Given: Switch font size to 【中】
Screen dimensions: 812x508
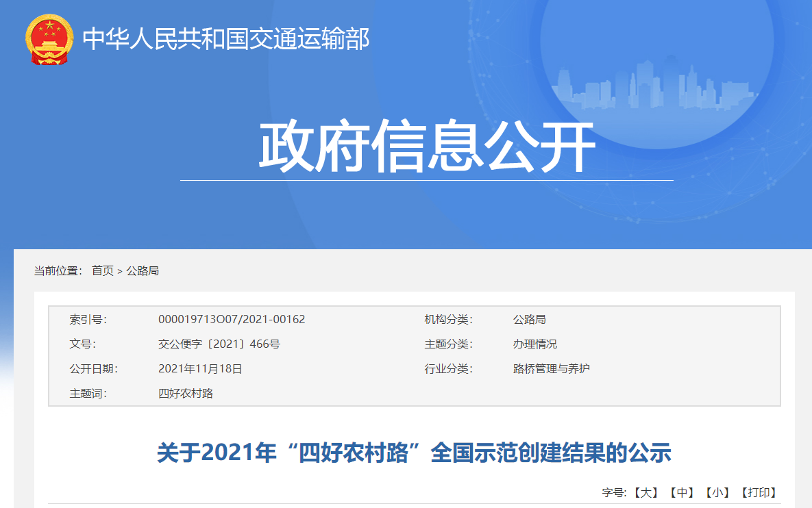Looking at the screenshot, I should (682, 492).
